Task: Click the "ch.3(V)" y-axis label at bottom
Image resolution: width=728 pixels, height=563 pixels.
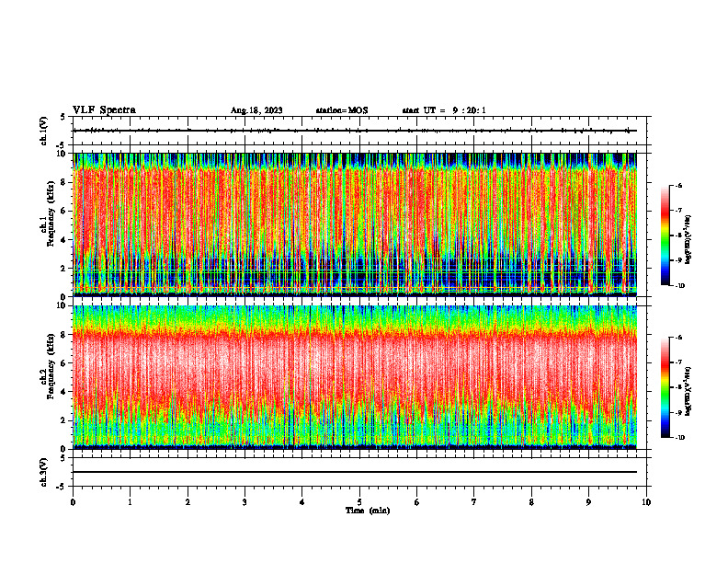Action: coord(43,473)
